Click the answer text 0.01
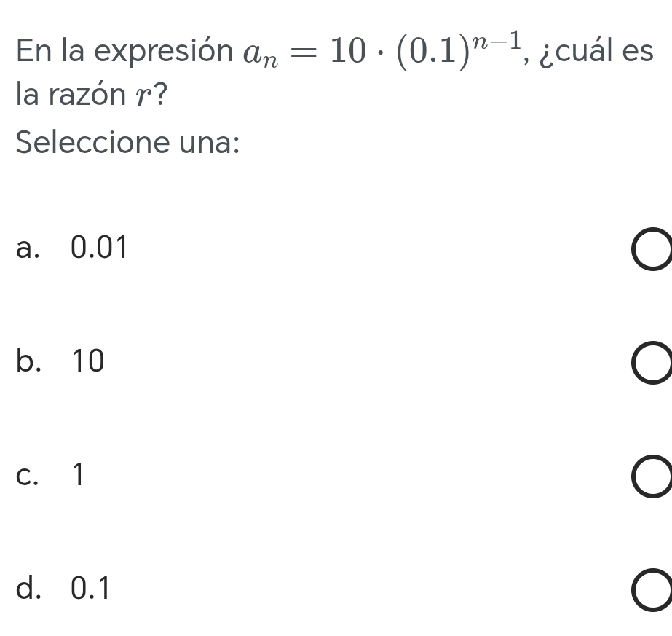672x636 pixels. (100, 249)
